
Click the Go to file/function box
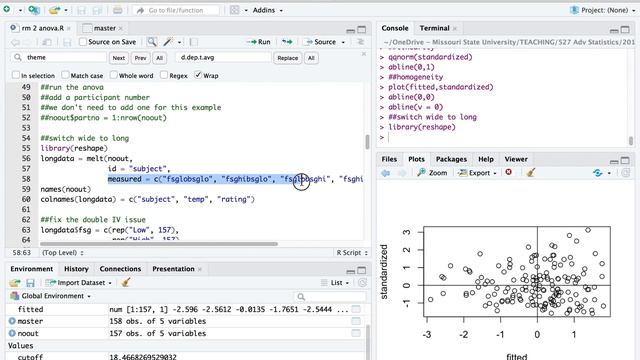[176, 10]
